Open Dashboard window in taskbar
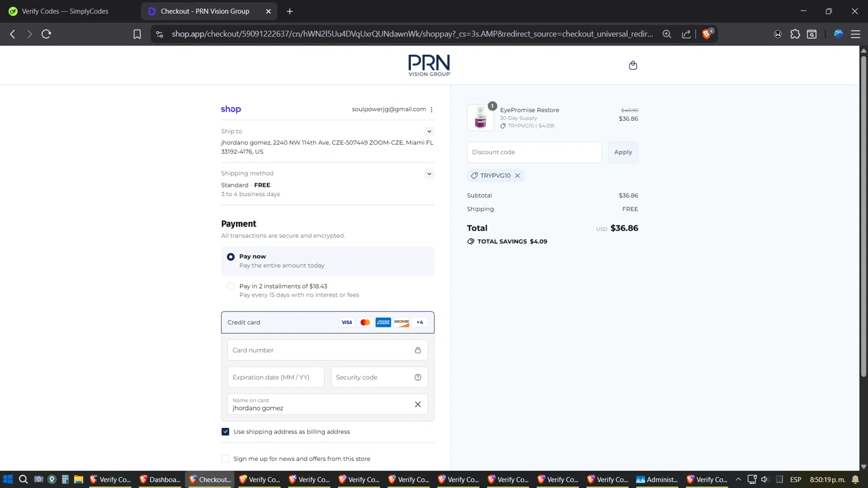Viewport: 868px width, 488px height. (x=160, y=479)
